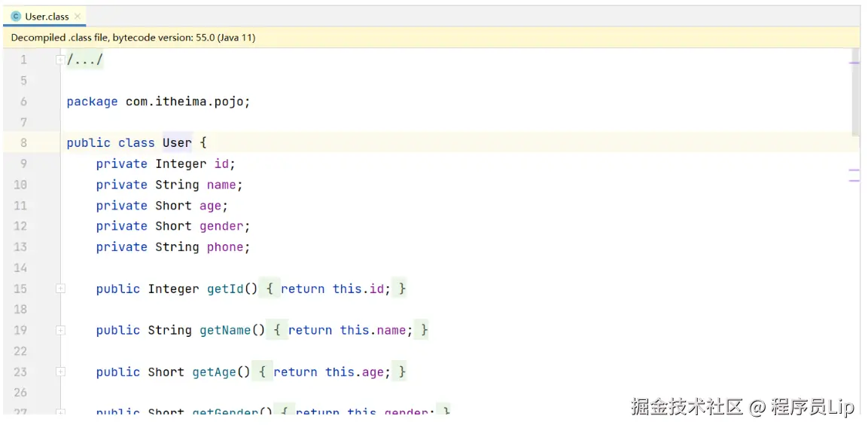
Task: Click the 'name' field declaration on line 10
Action: pos(221,185)
